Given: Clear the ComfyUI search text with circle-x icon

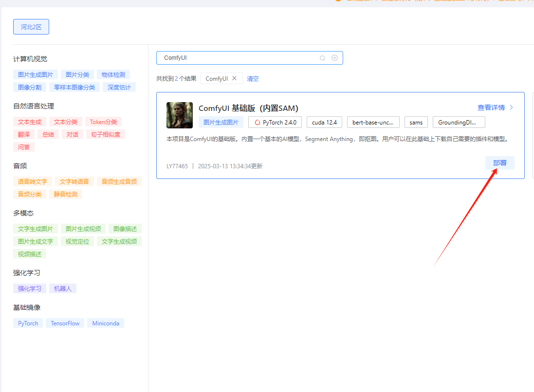Looking at the screenshot, I should (x=335, y=58).
